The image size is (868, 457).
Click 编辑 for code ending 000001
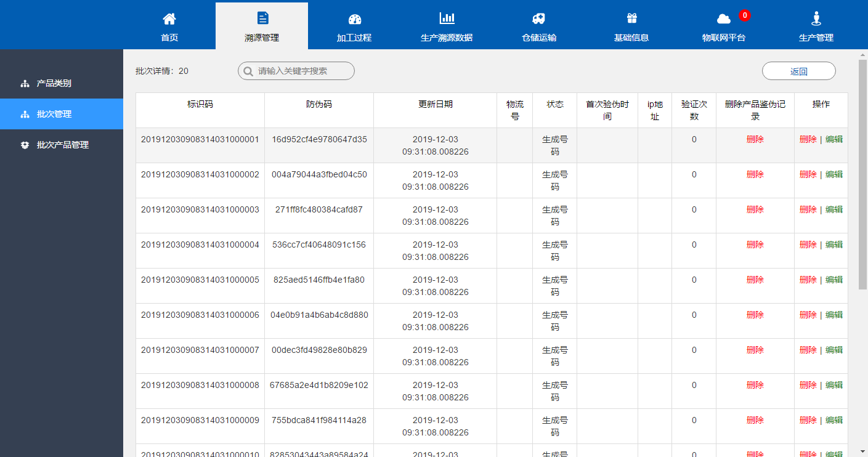click(834, 139)
